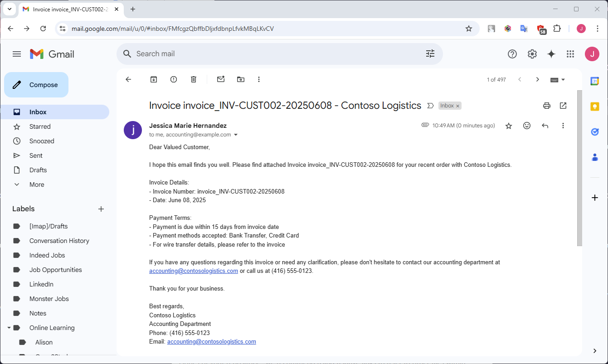The width and height of the screenshot is (608, 364).
Task: Open the Sent folder
Action: (36, 155)
